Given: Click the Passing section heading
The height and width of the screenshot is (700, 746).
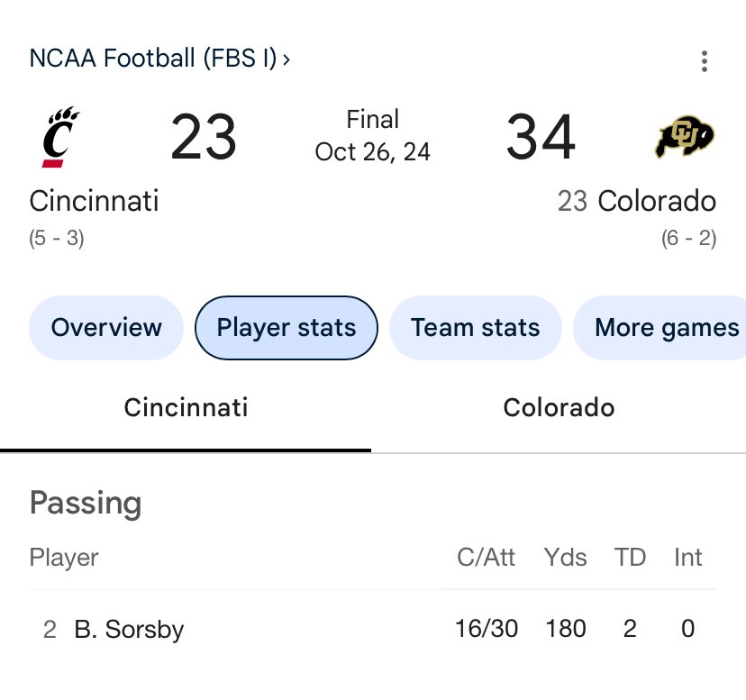Looking at the screenshot, I should coord(86,504).
